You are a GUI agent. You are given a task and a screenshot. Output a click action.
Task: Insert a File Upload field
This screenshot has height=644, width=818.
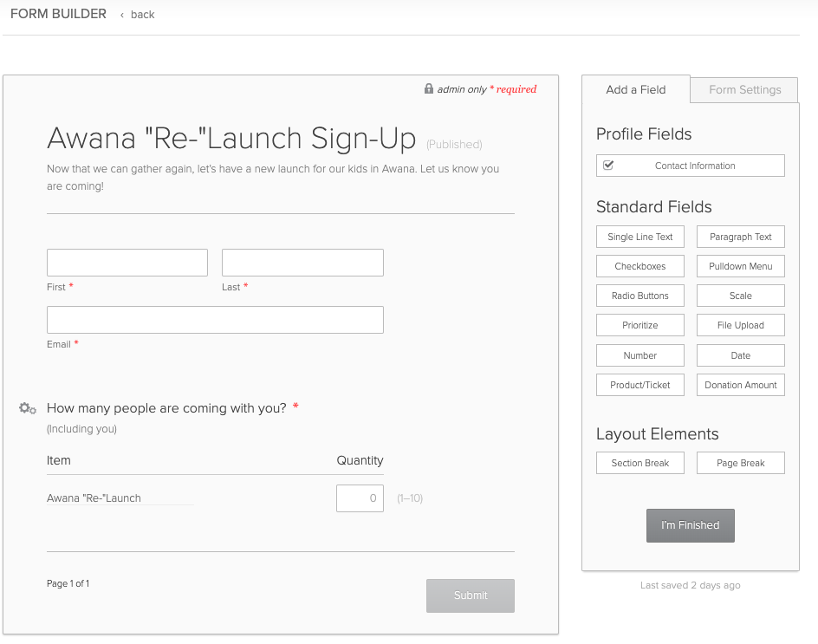(x=740, y=326)
